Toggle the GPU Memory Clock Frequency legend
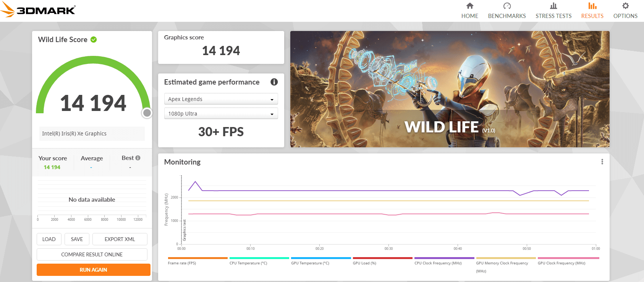644x282 pixels. tap(506, 265)
